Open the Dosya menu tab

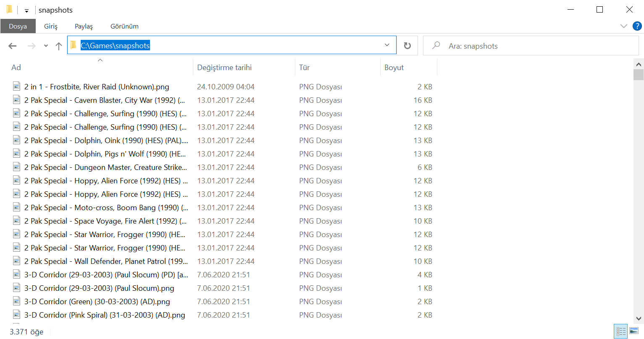coord(18,26)
